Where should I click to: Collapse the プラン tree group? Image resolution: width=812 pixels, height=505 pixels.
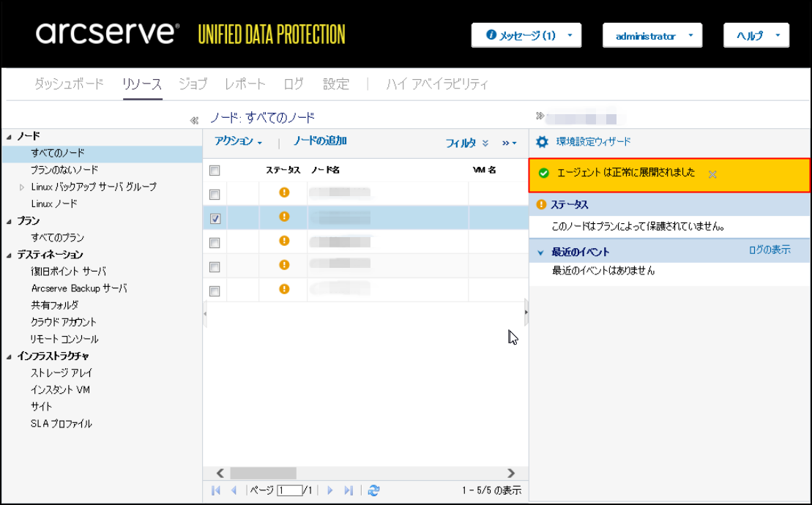click(x=9, y=222)
